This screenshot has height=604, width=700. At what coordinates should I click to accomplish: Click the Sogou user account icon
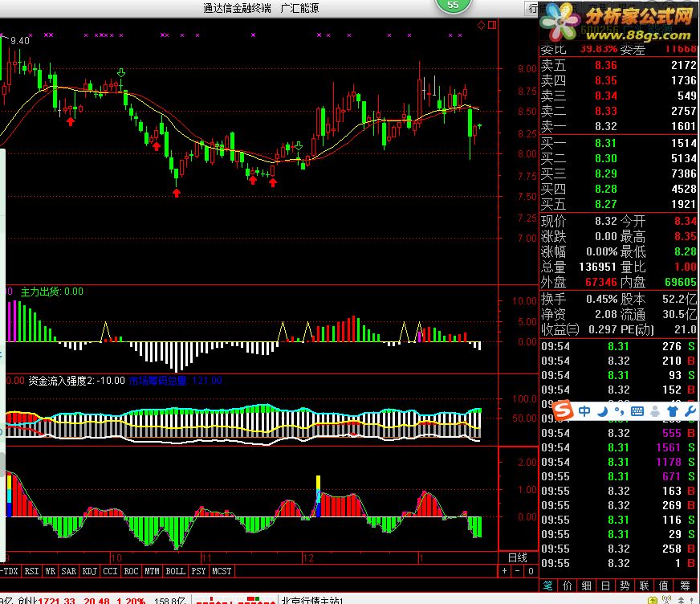[x=655, y=411]
